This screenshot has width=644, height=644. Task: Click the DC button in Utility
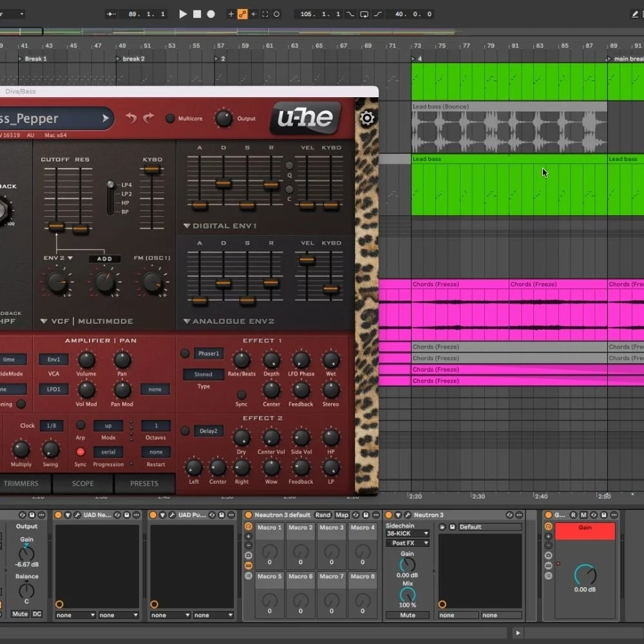coord(37,614)
